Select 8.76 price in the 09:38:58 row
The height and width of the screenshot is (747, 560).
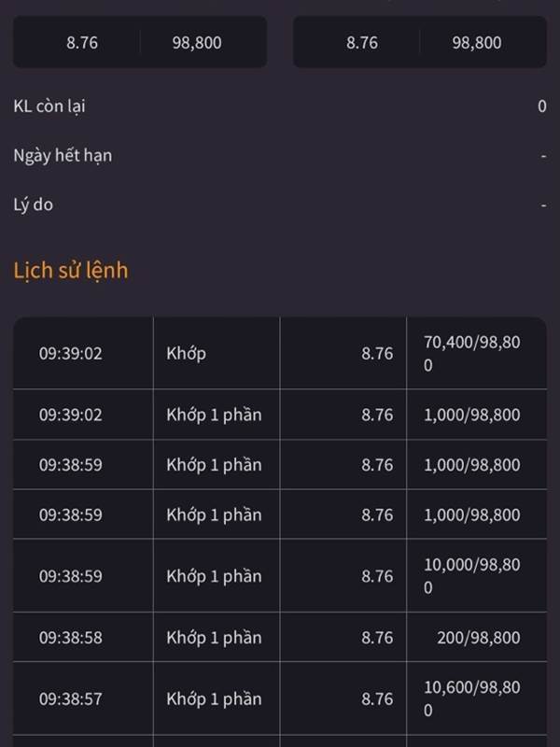coord(377,638)
